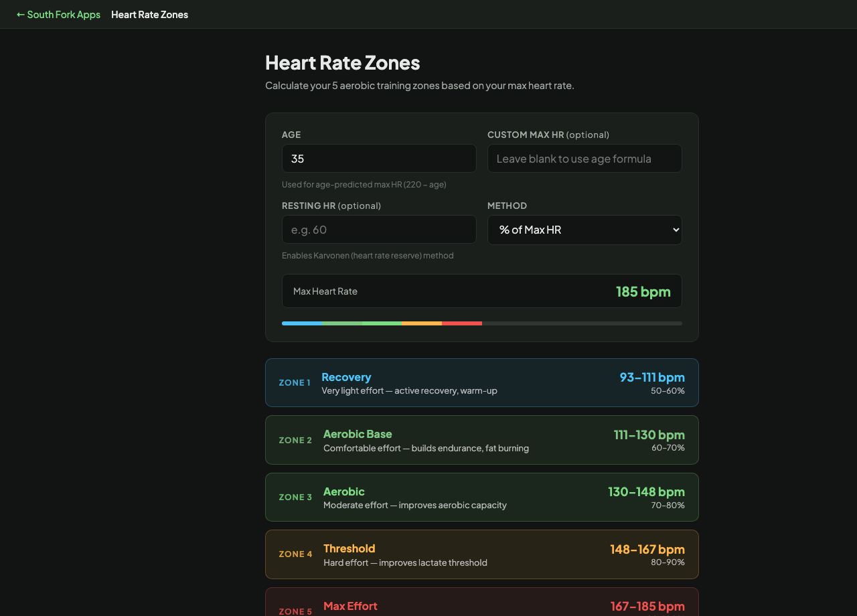857x616 pixels.
Task: Click the age-predicted max HR hint
Action: tap(364, 184)
